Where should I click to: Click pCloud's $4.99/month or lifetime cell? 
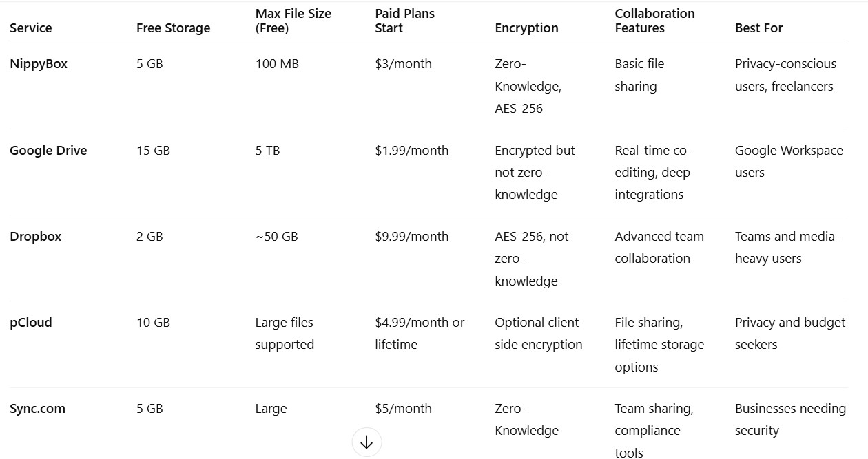420,334
